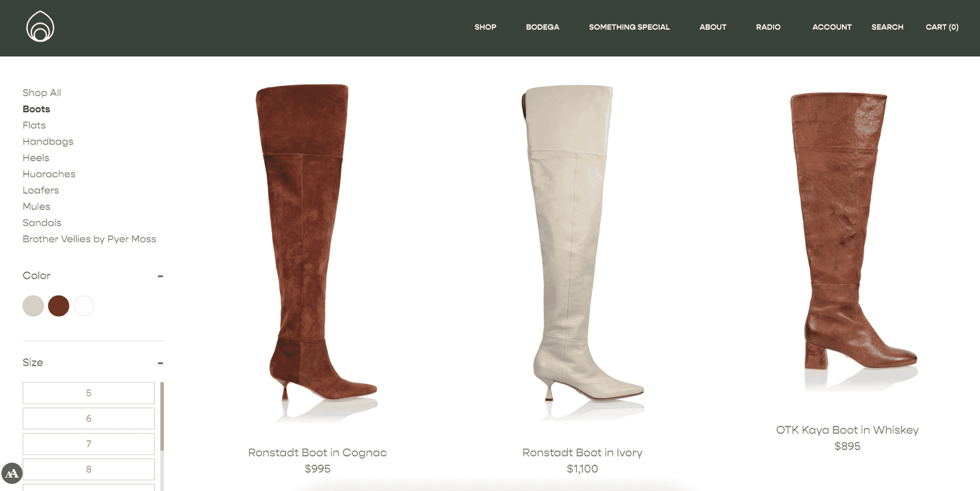Click the size list scrollbar
Image resolution: width=980 pixels, height=491 pixels.
pyautogui.click(x=162, y=417)
